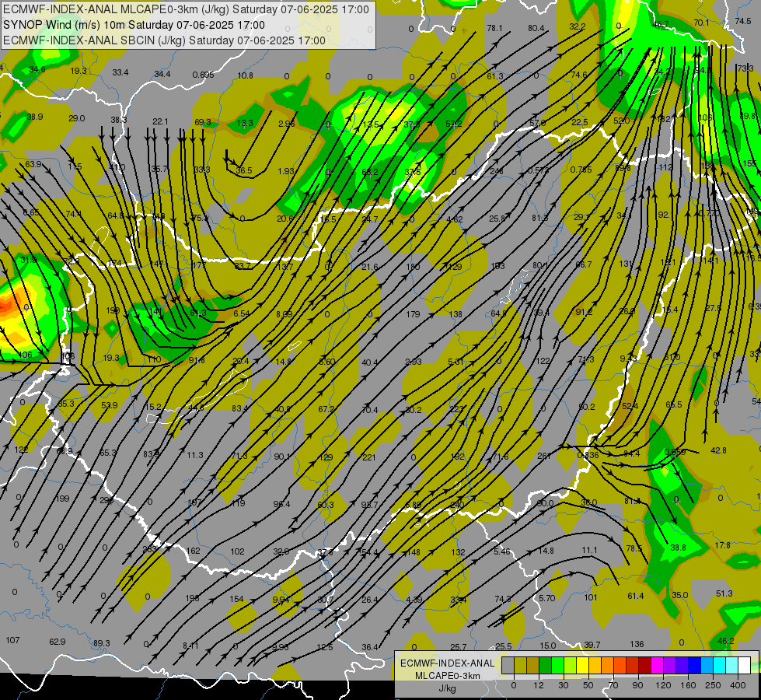The image size is (761, 700).
Task: Click the olive-yellow legend swatch after gray
Action: click(x=520, y=666)
